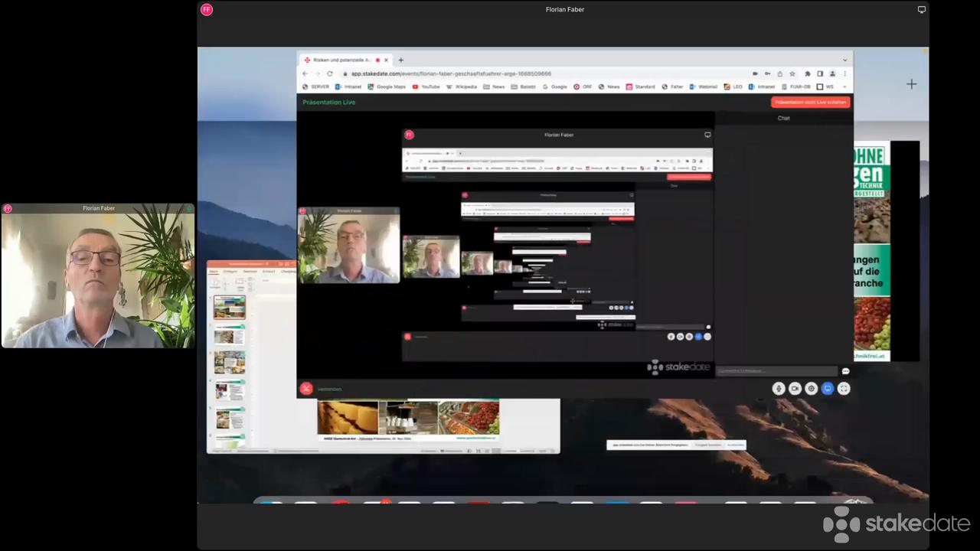Screen dimensions: 980x551
Task: Open a new Chrome tab
Action: click(x=400, y=60)
